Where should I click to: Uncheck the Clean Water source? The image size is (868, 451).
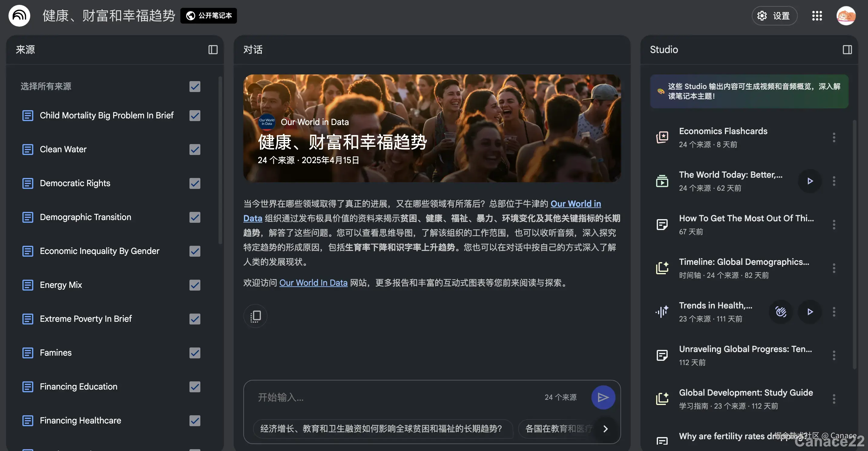[x=195, y=150]
